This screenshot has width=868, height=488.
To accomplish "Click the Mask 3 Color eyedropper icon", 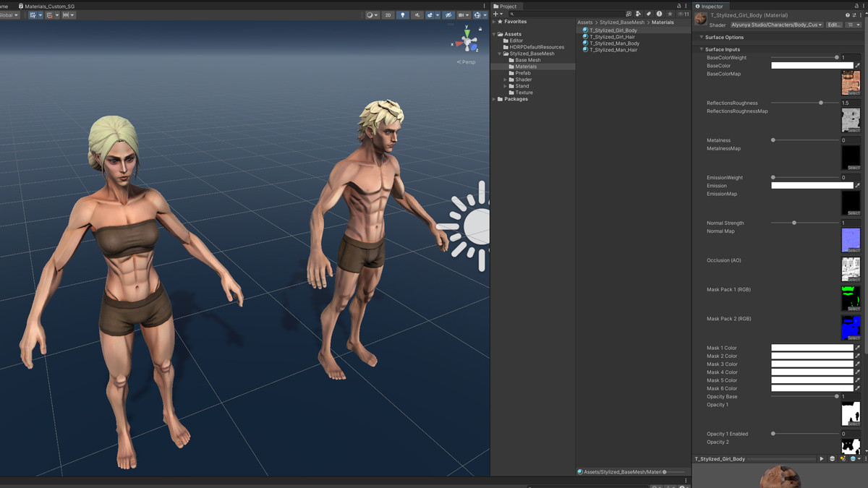I will tap(858, 364).
